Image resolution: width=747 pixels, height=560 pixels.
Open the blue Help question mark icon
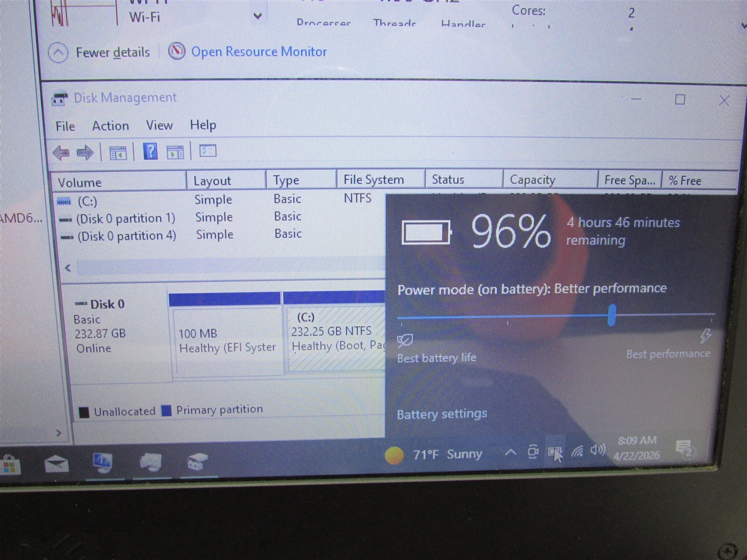150,152
